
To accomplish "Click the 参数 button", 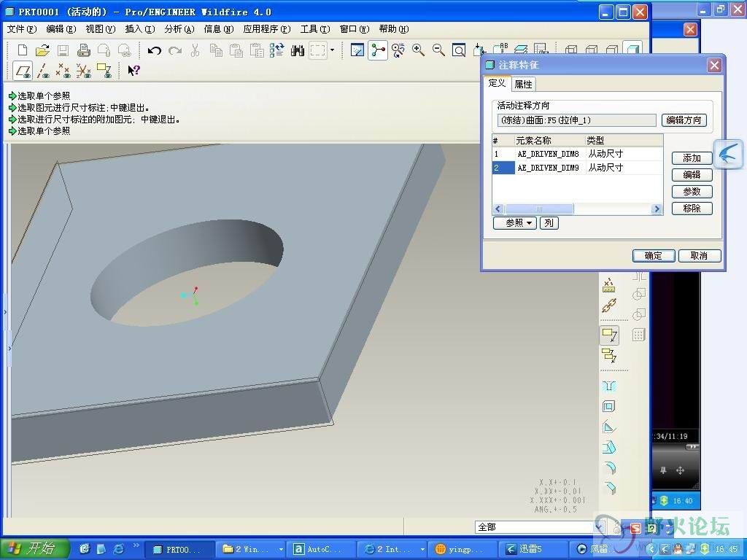I will tap(692, 192).
